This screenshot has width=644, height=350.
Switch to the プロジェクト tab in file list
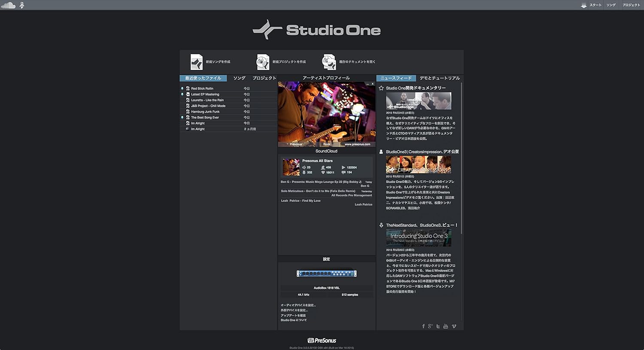(264, 78)
